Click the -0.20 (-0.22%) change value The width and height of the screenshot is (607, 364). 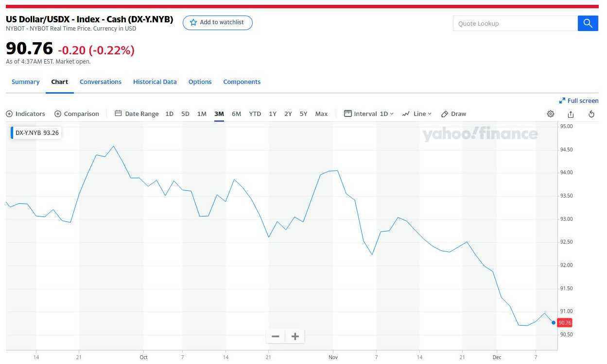pos(96,50)
